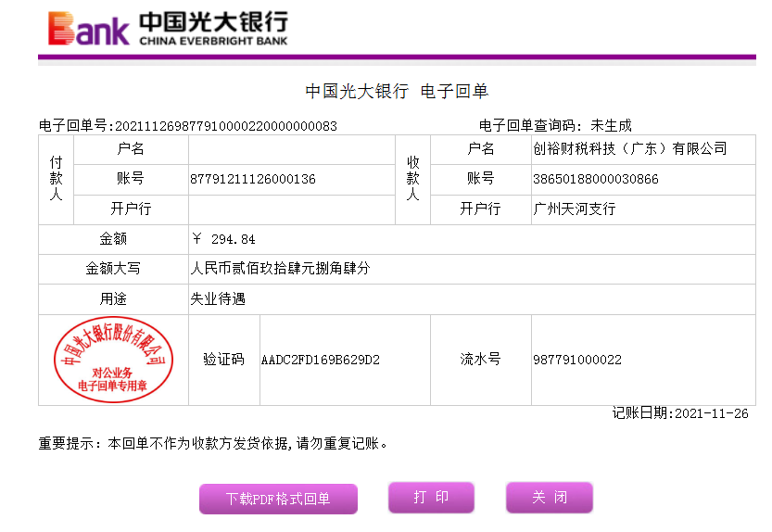772x532 pixels.
Task: Click the 验证码 label cell
Action: (x=224, y=361)
